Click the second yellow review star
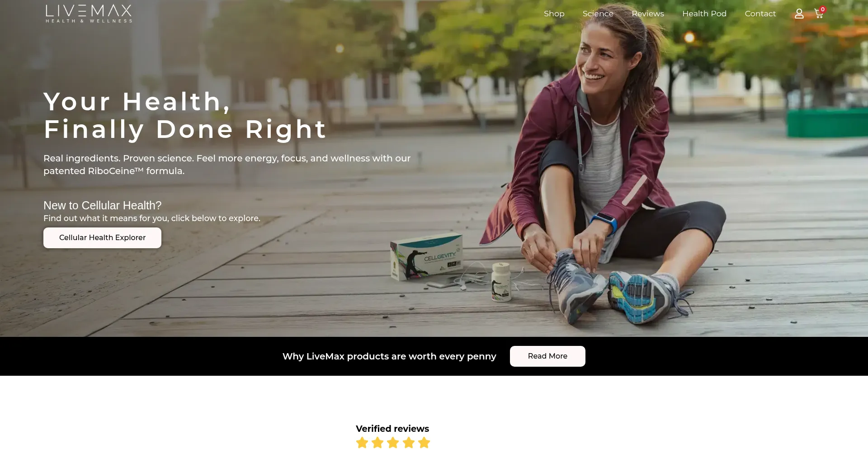Viewport: 868px width, 449px height. pos(377,442)
